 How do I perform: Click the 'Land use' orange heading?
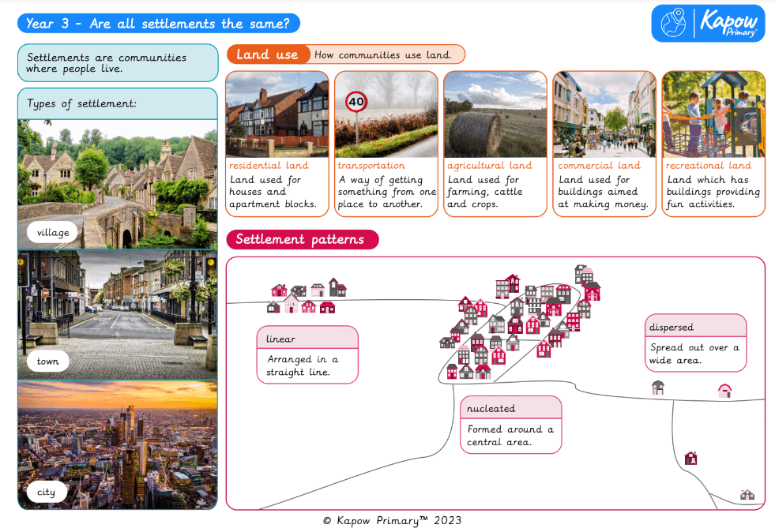[x=267, y=54]
